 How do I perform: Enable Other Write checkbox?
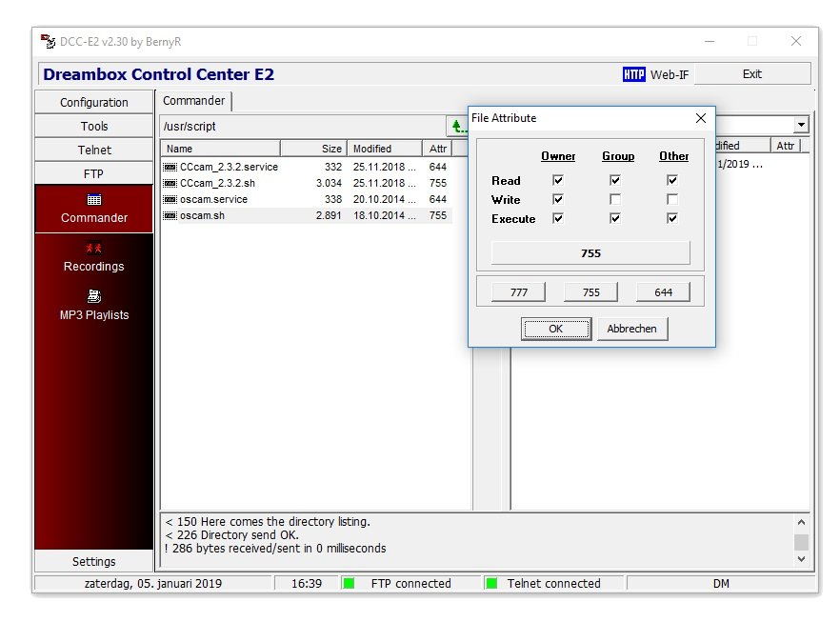click(672, 199)
